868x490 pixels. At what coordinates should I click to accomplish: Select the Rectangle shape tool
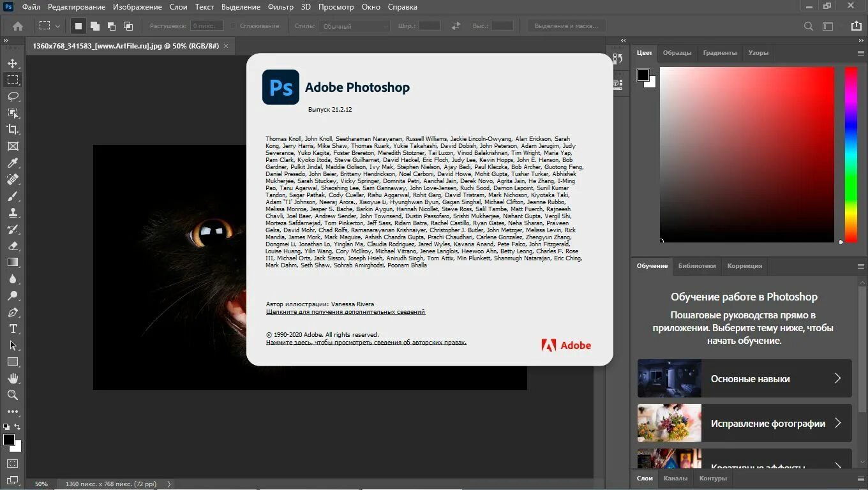point(13,362)
